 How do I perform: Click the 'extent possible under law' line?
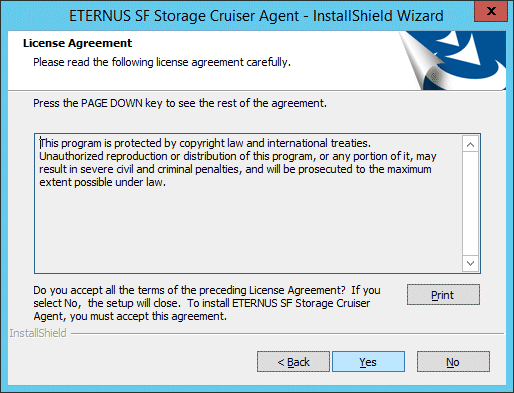click(103, 182)
